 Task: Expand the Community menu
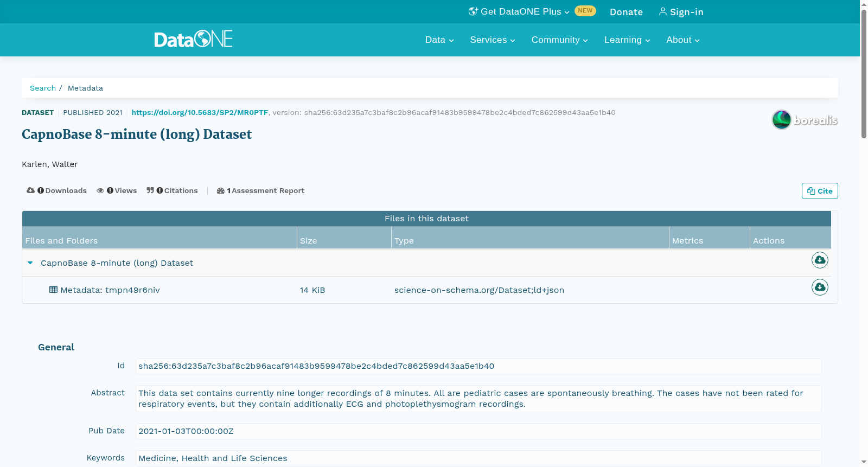559,40
